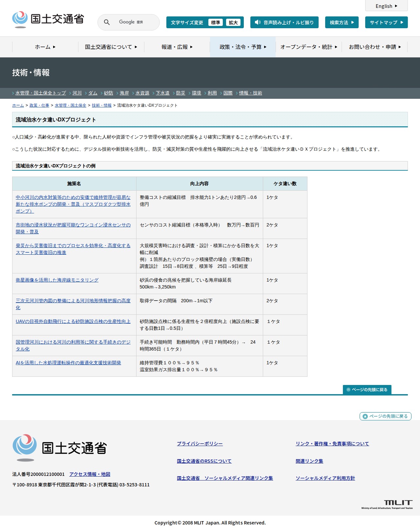Image resolution: width=420 pixels, height=532 pixels.
Task: Click the 政策・仕事 breadcrumb link
Action: (x=39, y=105)
